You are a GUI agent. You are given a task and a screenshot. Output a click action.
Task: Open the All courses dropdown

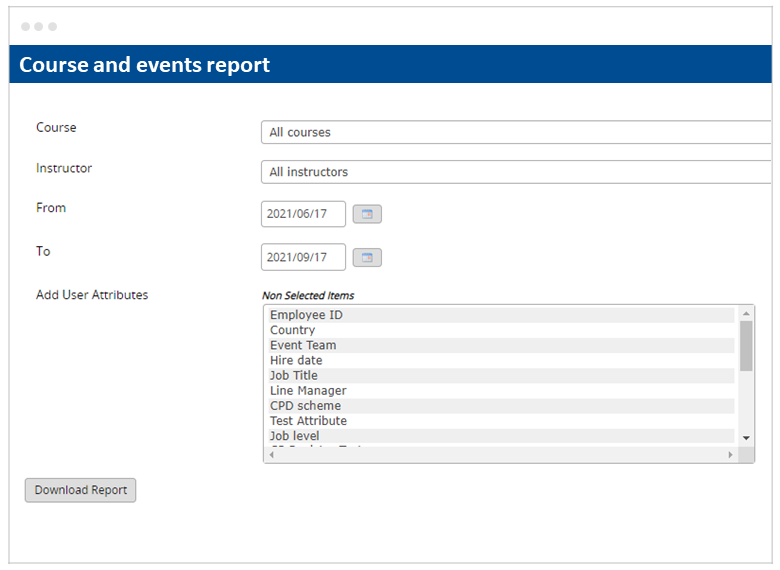click(516, 132)
